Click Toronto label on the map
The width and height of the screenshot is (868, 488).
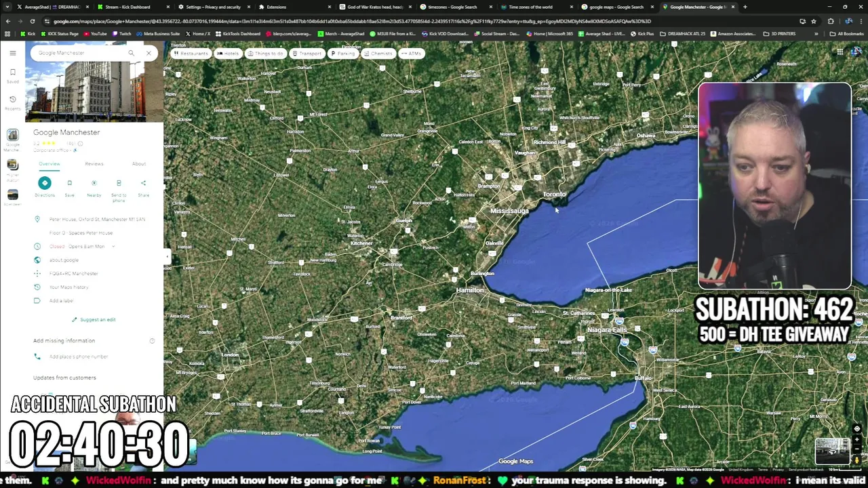(553, 195)
